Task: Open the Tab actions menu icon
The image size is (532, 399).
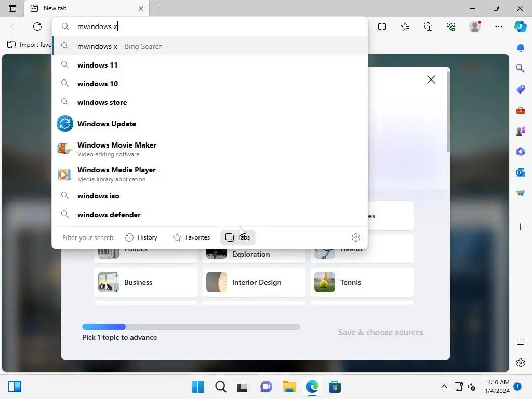Action: (12, 8)
